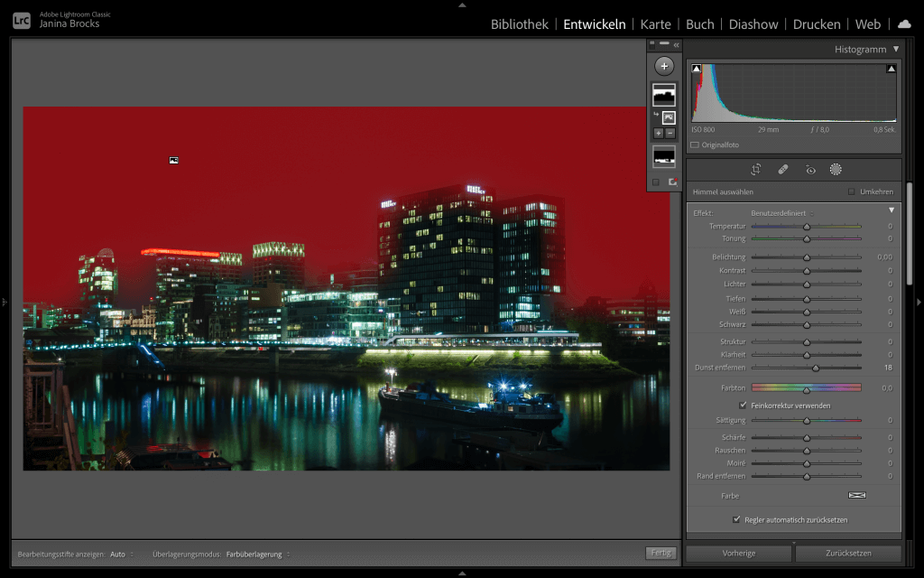Click the identity plate name Janina Brocks

tap(69, 24)
